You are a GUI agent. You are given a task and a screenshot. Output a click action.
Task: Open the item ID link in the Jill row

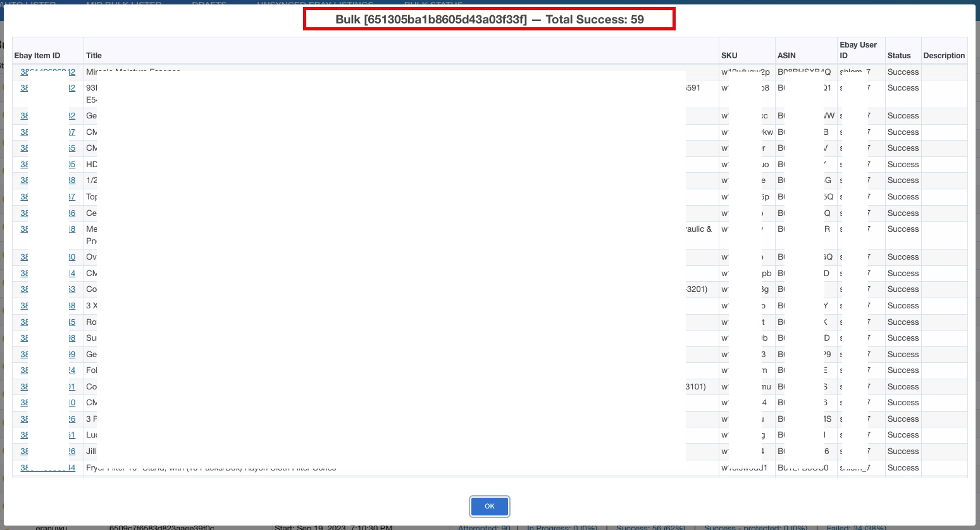[47, 451]
